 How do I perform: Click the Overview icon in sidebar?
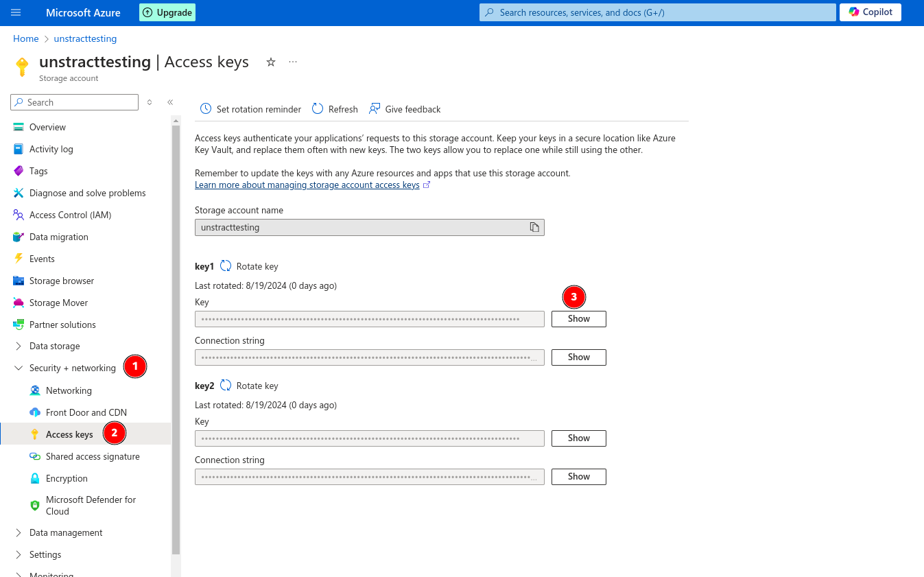[x=19, y=127]
